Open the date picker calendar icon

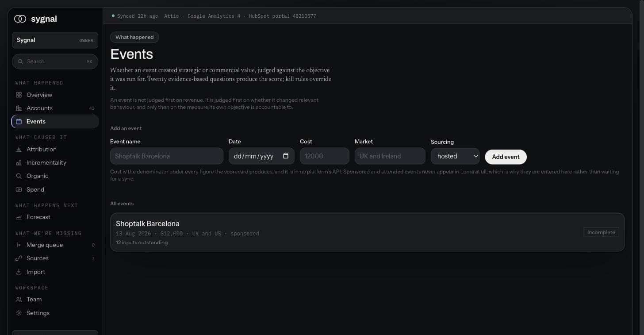[x=286, y=156]
